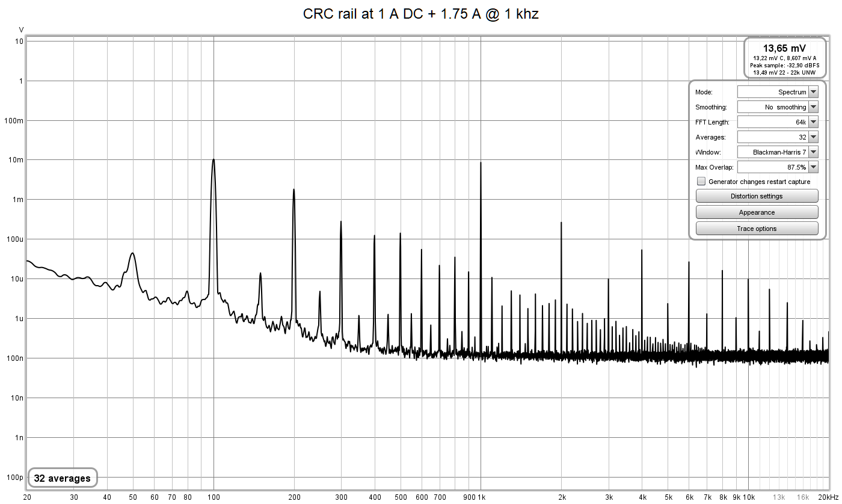Click the 13,22 mV C, 8,607 mV A reading
Image resolution: width=842 pixels, height=504 pixels.
pos(784,58)
